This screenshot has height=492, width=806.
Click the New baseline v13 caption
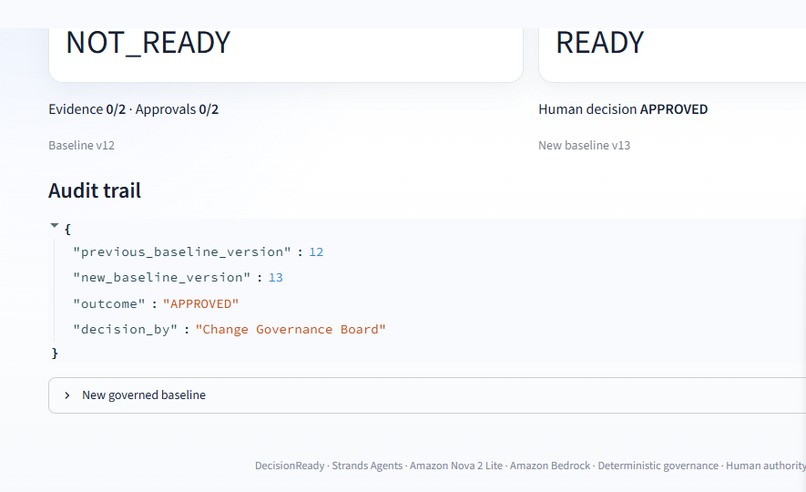pos(584,145)
